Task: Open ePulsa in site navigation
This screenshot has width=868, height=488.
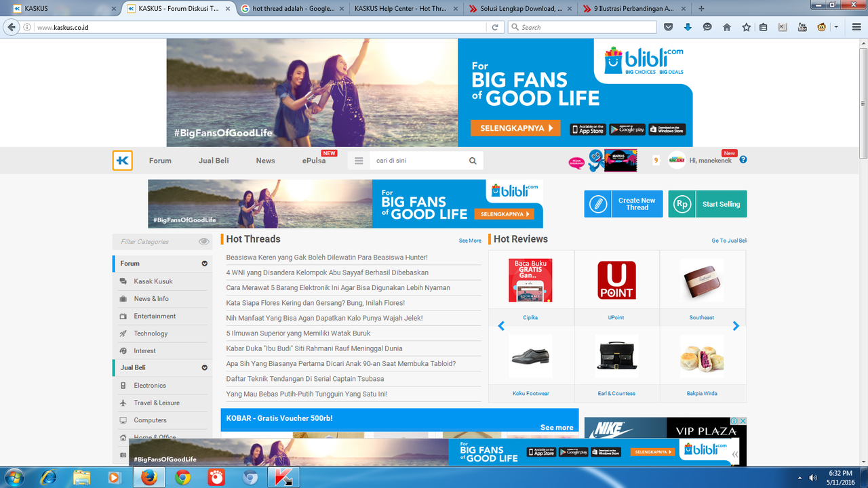Action: (314, 161)
